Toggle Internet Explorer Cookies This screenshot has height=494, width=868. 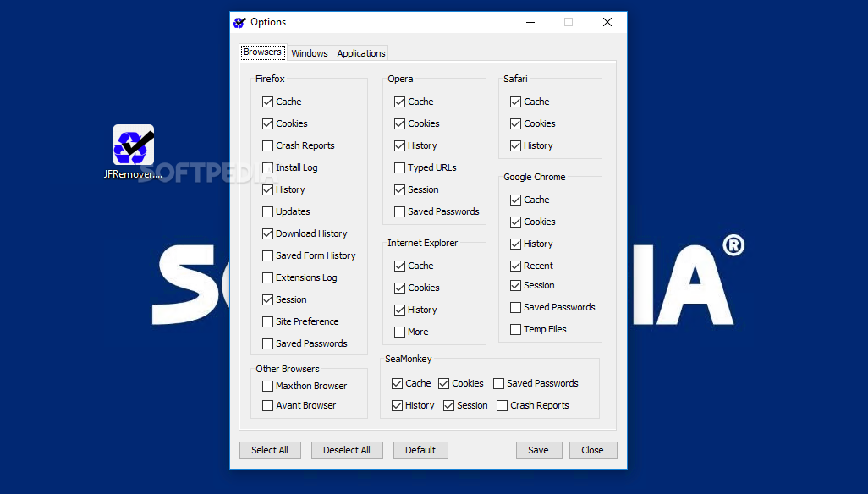point(399,288)
